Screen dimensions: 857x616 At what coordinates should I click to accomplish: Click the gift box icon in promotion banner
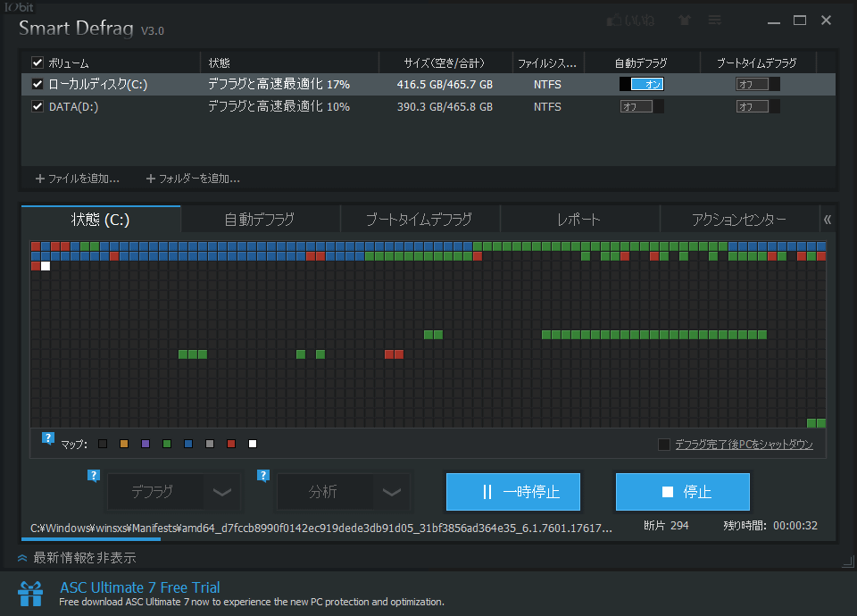[30, 594]
